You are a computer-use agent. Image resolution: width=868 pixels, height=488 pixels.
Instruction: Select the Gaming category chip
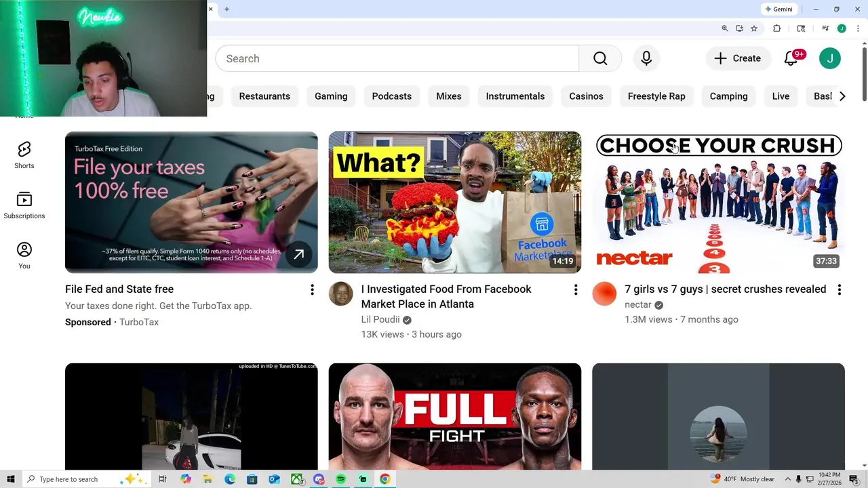point(331,96)
